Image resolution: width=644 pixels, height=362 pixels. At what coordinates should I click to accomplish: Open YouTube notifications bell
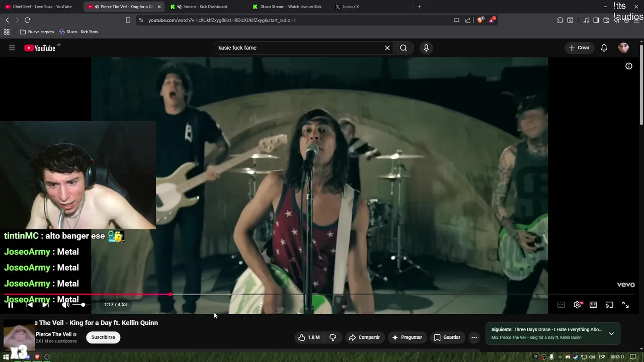click(x=604, y=48)
